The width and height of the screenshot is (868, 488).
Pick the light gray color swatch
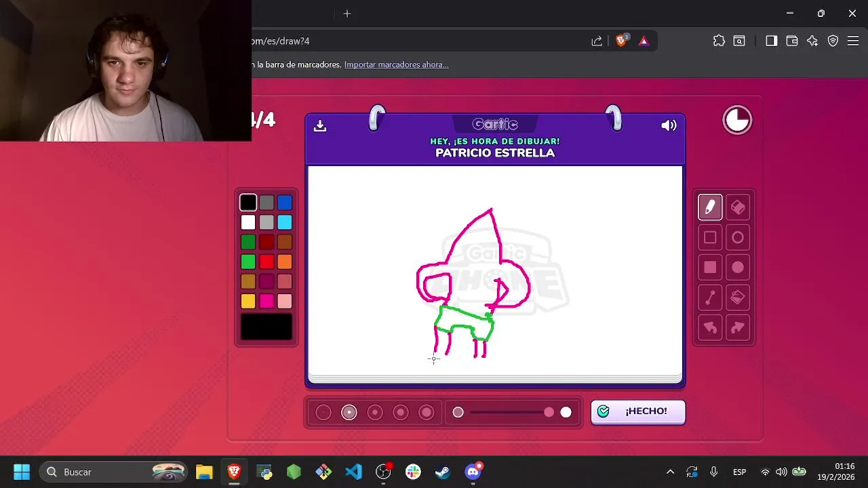point(267,222)
